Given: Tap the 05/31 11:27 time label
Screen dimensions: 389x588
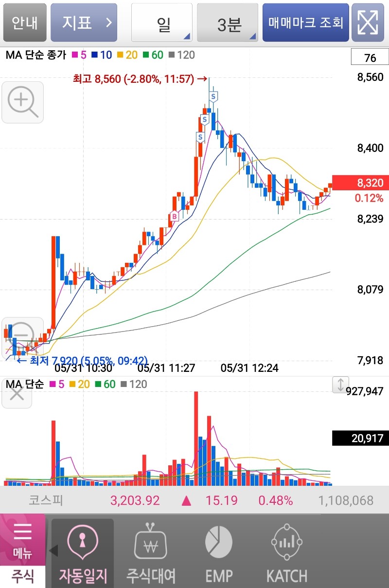Looking at the screenshot, I should 166,368.
